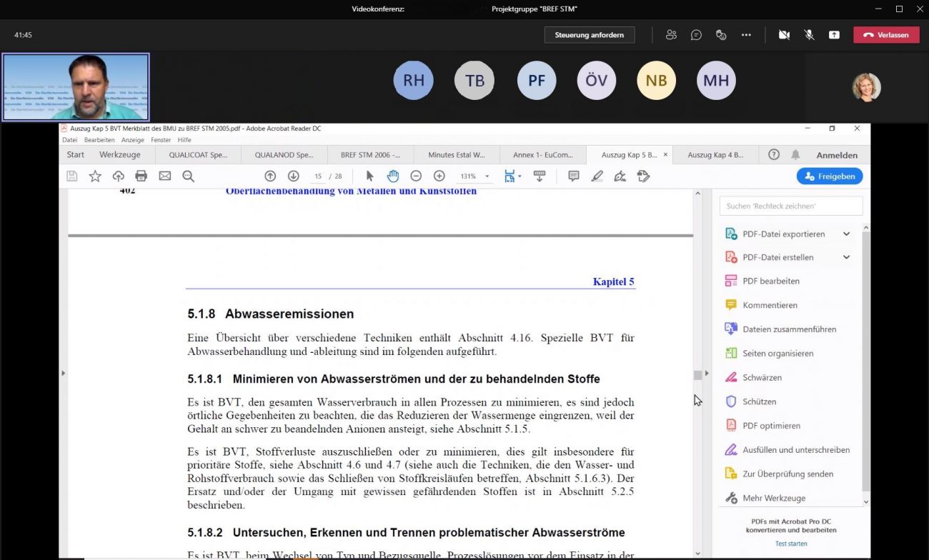Screen dimensions: 929x560
Task: Open the Teams meeting chat
Action: 696,34
